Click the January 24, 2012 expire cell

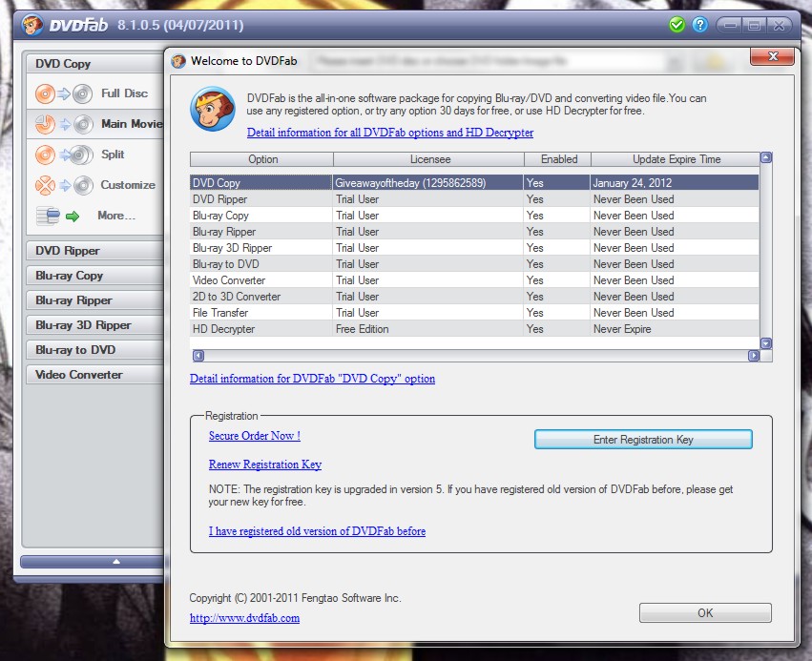click(675, 183)
